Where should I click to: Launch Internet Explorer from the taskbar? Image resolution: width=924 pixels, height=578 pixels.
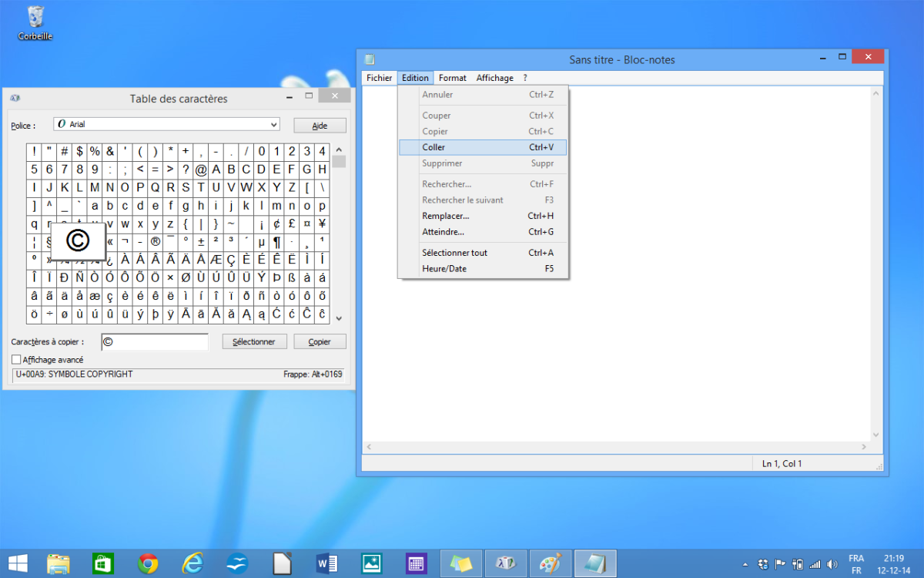(192, 563)
